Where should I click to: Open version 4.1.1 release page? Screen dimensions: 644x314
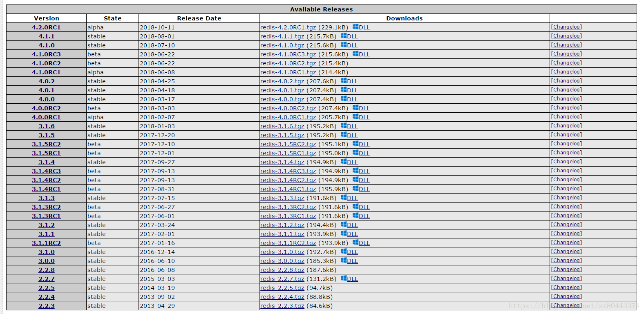47,36
